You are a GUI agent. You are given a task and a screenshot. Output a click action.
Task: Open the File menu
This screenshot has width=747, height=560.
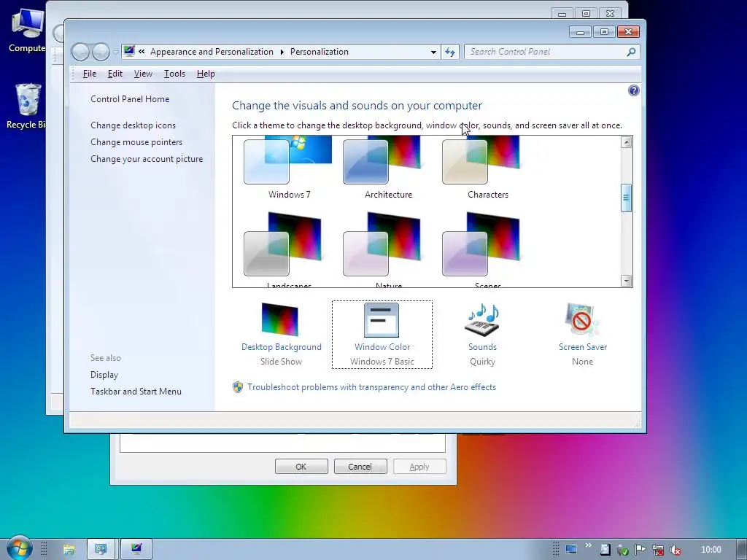[90, 74]
